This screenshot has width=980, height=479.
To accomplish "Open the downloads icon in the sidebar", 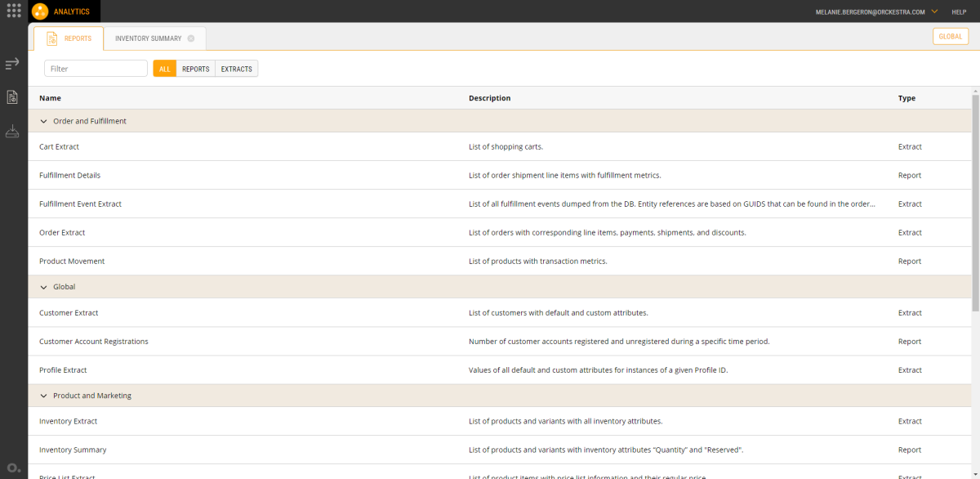I will [12, 132].
